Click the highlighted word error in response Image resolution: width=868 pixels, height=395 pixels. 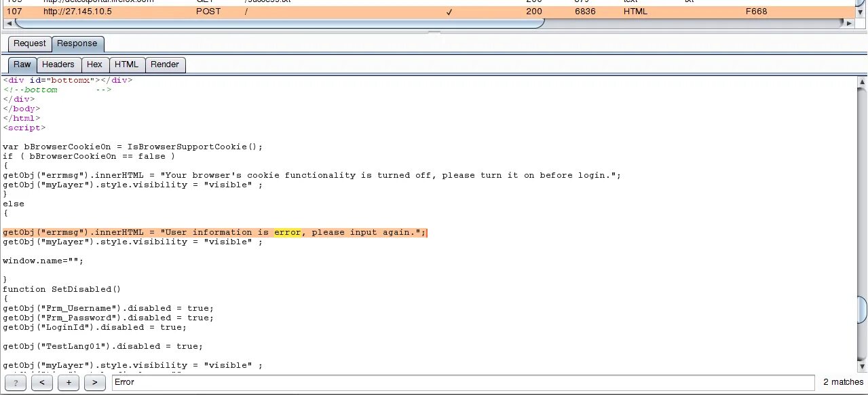coord(287,232)
